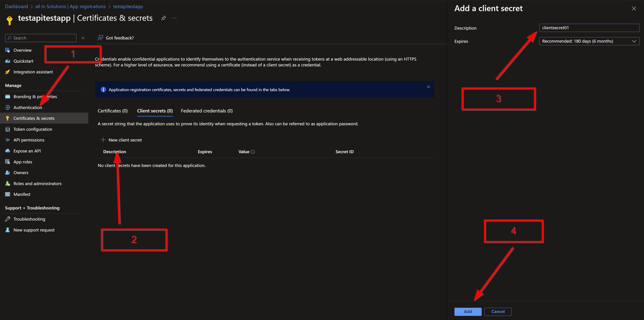Click the API permissions icon
This screenshot has width=644, height=320.
(x=8, y=140)
